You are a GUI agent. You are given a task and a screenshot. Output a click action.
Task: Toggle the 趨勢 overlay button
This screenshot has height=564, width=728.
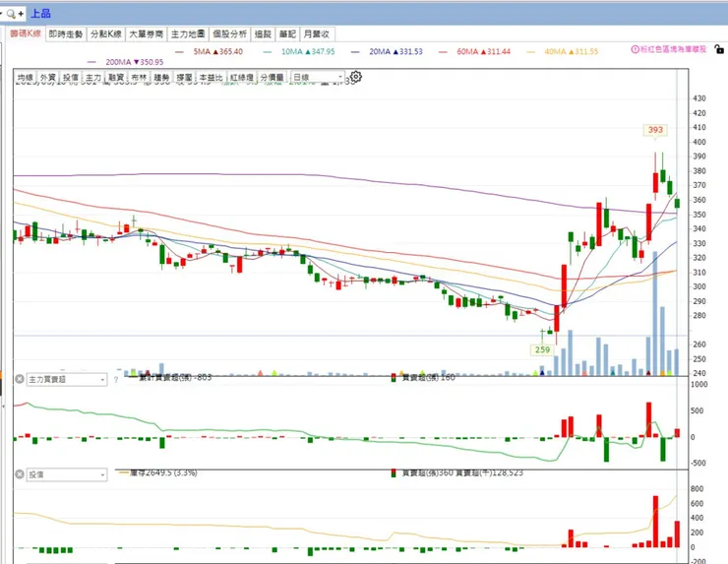[161, 78]
